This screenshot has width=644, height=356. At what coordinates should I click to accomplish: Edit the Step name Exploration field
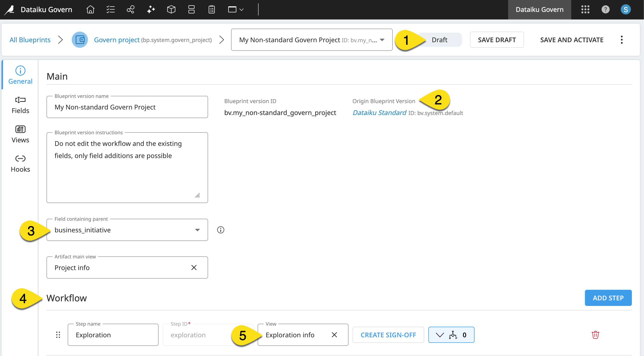pyautogui.click(x=113, y=335)
